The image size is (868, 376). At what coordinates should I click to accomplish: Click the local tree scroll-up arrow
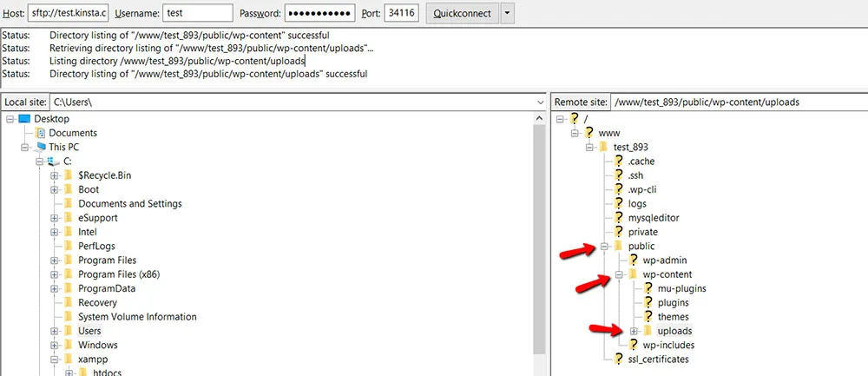tap(540, 118)
